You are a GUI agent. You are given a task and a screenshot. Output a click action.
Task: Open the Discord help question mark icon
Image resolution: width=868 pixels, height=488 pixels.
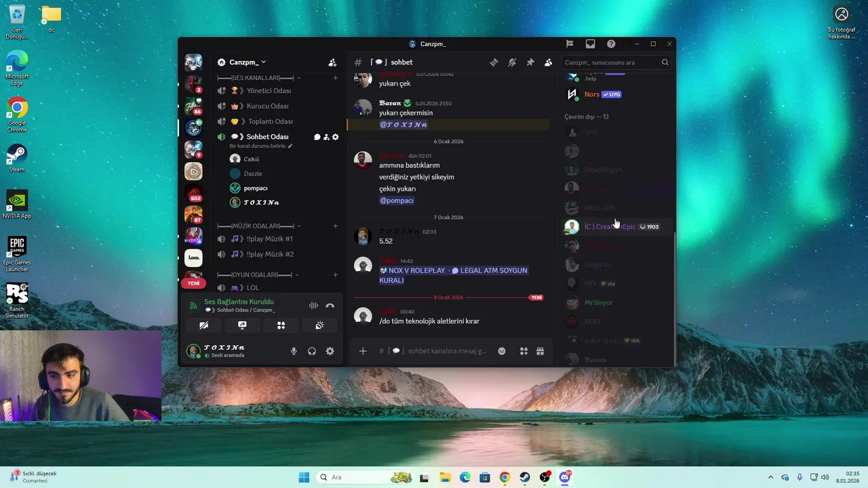point(611,44)
